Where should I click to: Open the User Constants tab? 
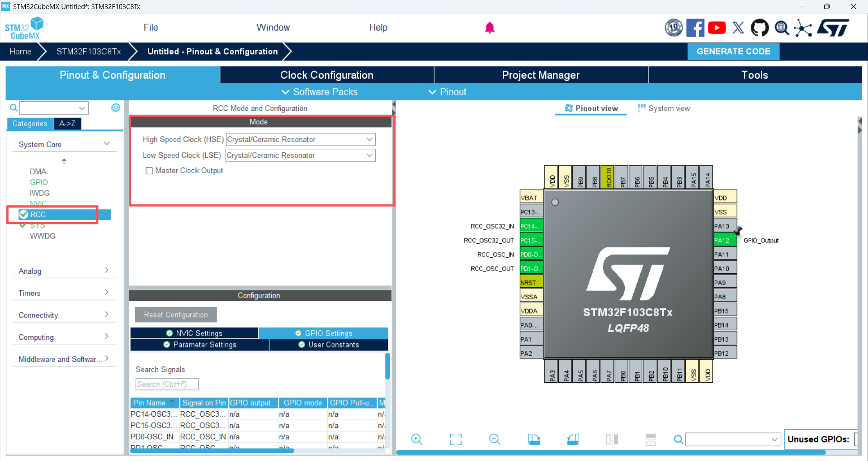329,345
